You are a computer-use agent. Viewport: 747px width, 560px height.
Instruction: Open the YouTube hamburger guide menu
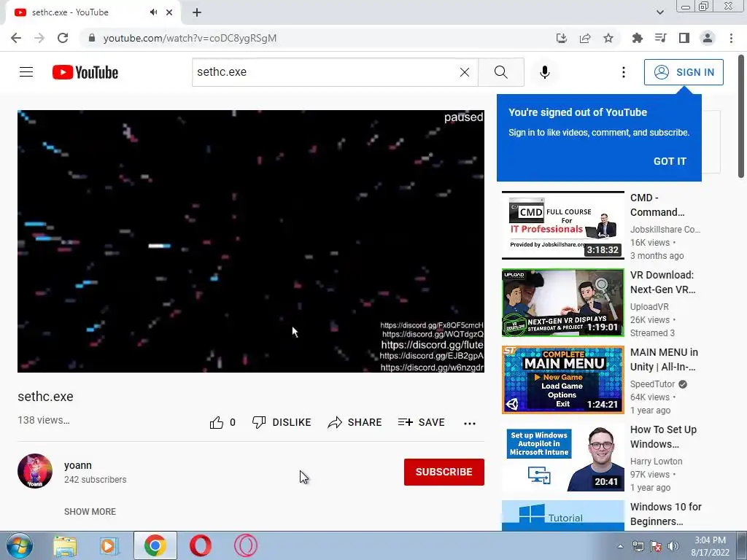pos(26,72)
